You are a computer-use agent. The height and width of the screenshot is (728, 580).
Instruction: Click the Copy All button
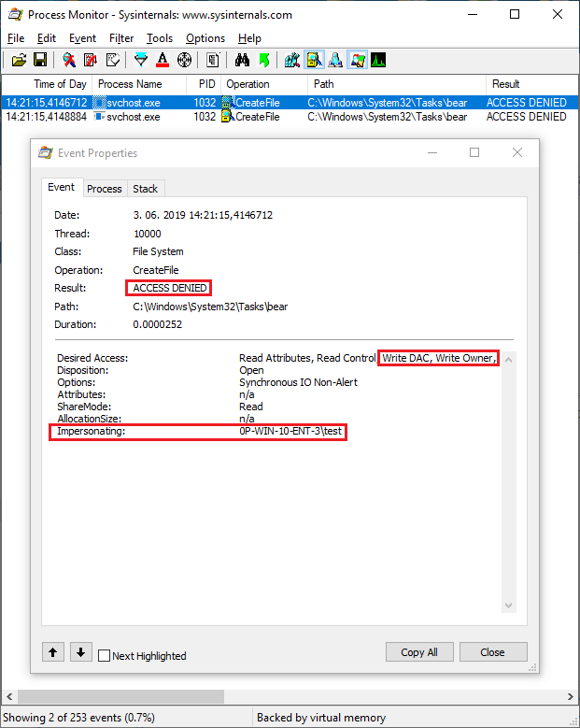(419, 652)
